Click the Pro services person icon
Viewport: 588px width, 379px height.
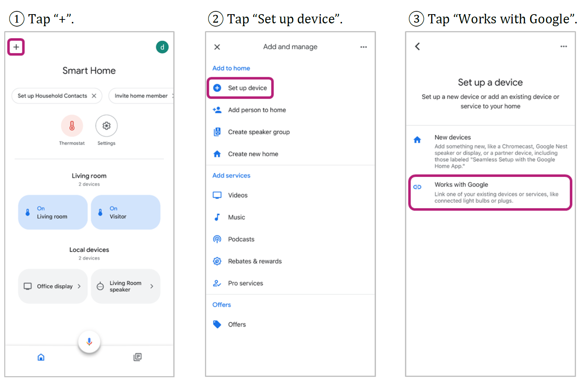(217, 283)
